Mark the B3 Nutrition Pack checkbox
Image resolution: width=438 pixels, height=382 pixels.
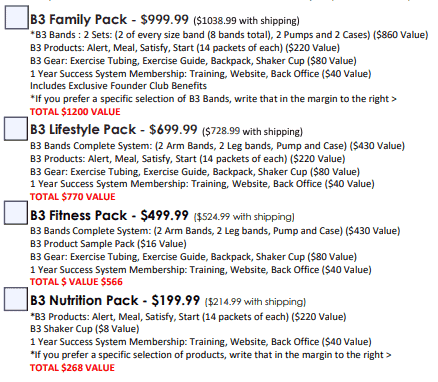[16, 299]
